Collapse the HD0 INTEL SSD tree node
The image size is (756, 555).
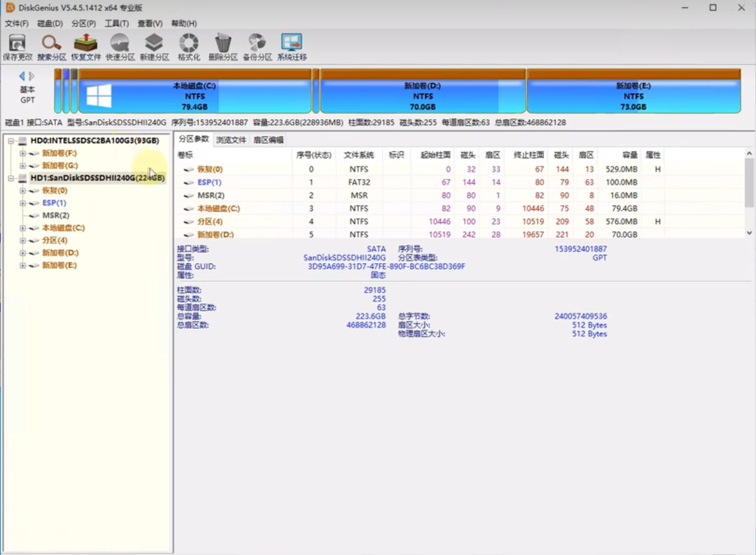click(x=11, y=141)
